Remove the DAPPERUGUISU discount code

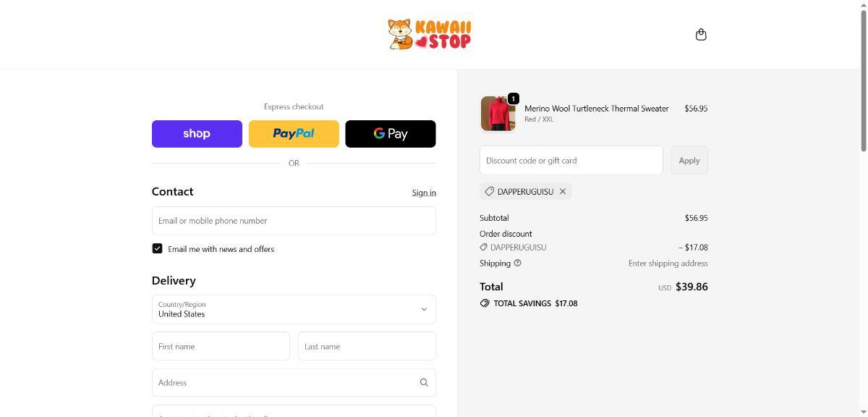[x=563, y=192]
